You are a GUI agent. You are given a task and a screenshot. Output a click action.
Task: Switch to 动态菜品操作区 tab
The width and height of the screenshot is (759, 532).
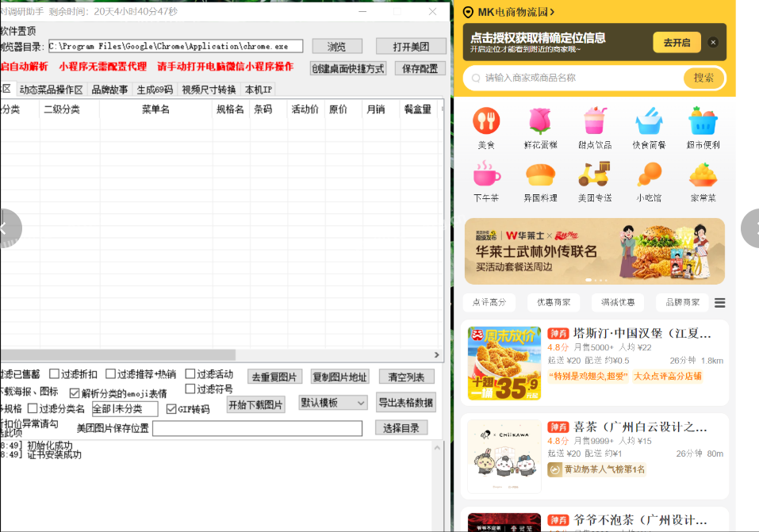point(52,90)
